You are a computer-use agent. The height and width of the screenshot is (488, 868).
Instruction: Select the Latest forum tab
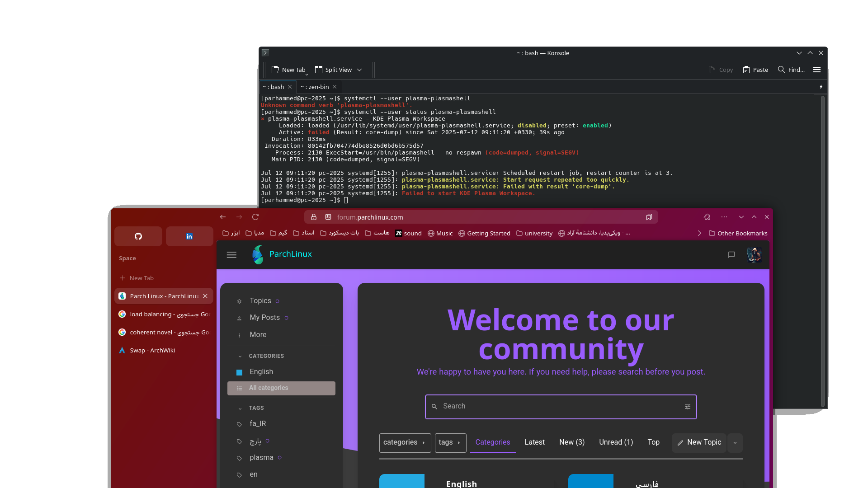tap(534, 442)
